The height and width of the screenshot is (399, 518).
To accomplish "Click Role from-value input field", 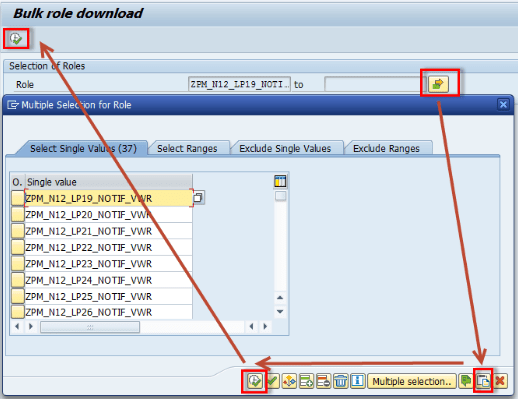I will click(239, 84).
